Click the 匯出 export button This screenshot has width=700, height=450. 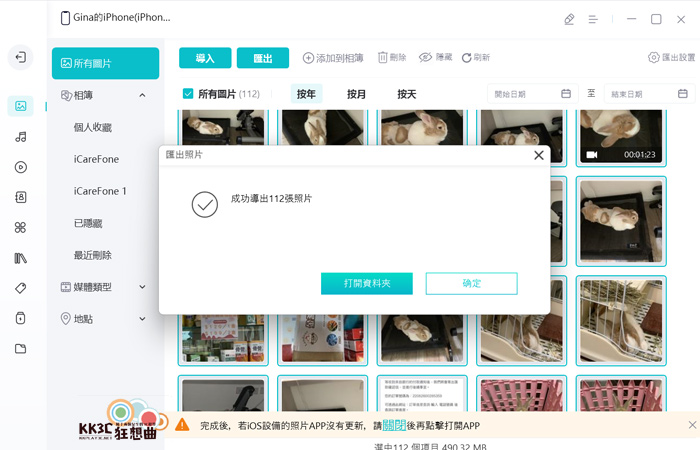click(x=263, y=58)
